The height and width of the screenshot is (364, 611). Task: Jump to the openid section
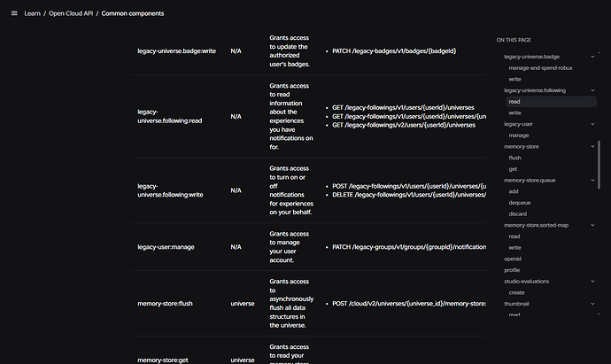(x=513, y=259)
